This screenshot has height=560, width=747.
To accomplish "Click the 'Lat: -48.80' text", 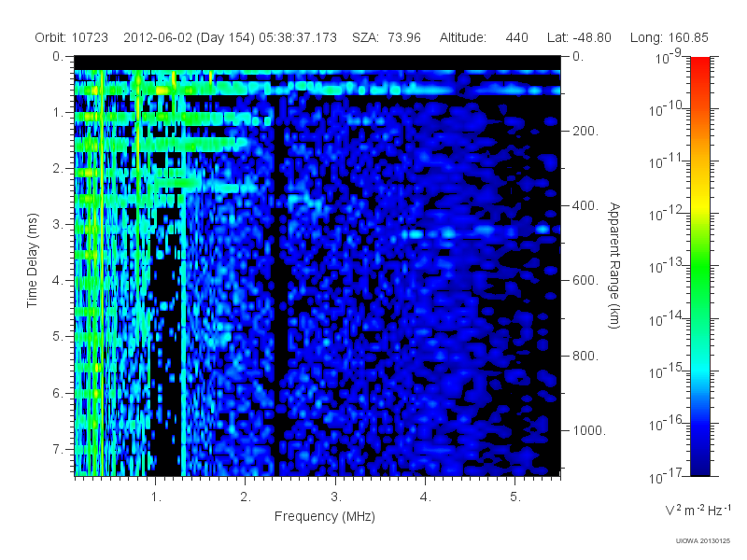I will (x=579, y=37).
